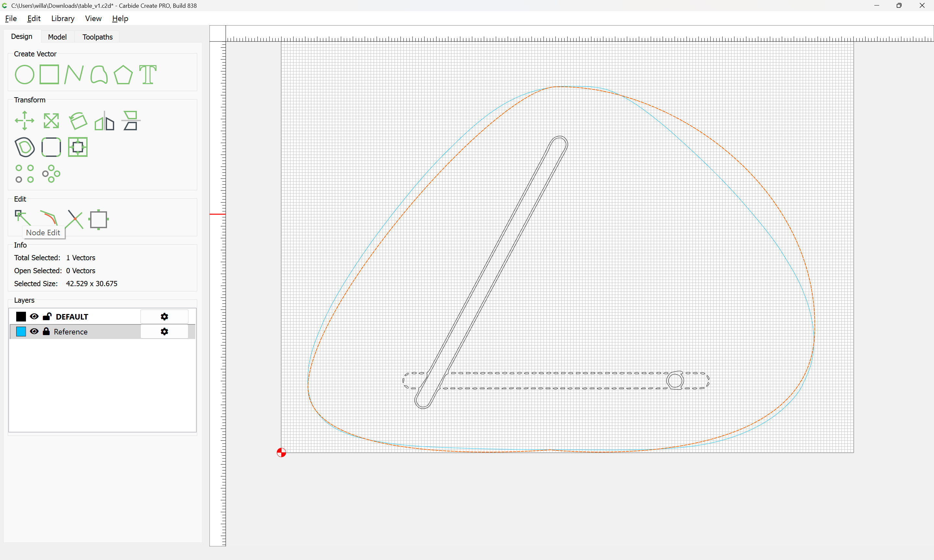Activate the Text tool

tap(148, 74)
